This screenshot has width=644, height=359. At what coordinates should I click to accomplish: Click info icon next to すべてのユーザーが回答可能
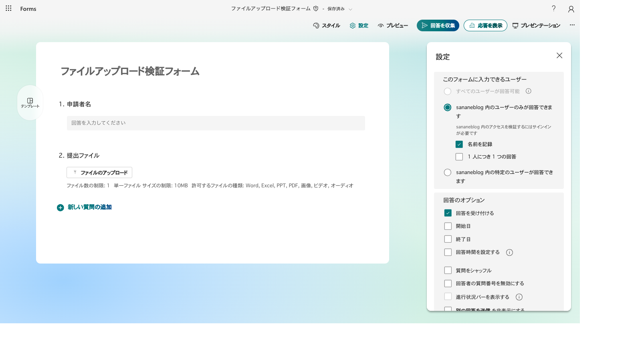click(529, 91)
